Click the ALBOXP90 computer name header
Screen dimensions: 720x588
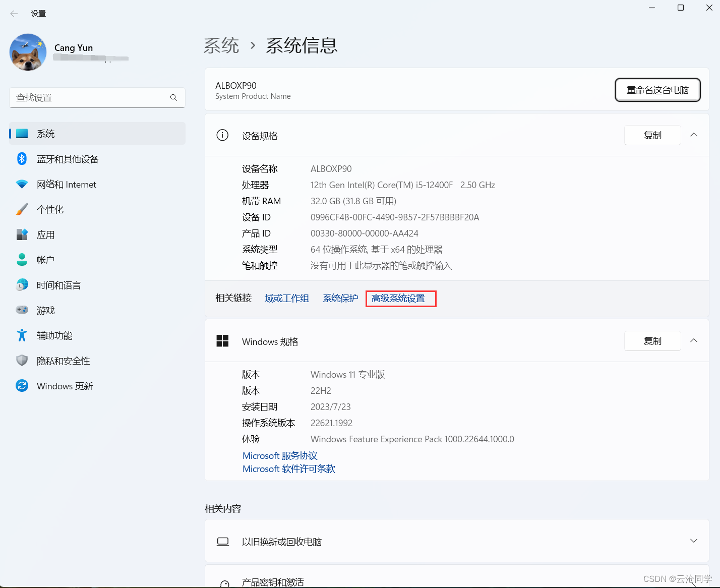tap(236, 86)
